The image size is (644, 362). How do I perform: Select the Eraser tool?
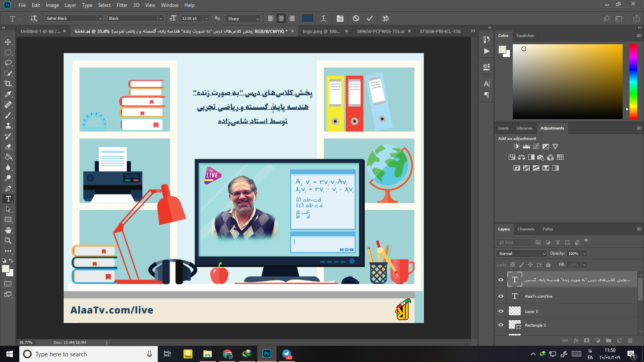pyautogui.click(x=8, y=147)
